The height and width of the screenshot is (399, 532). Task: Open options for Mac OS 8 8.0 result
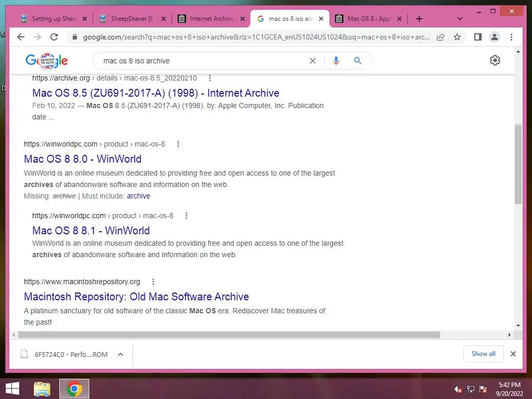coord(178,144)
